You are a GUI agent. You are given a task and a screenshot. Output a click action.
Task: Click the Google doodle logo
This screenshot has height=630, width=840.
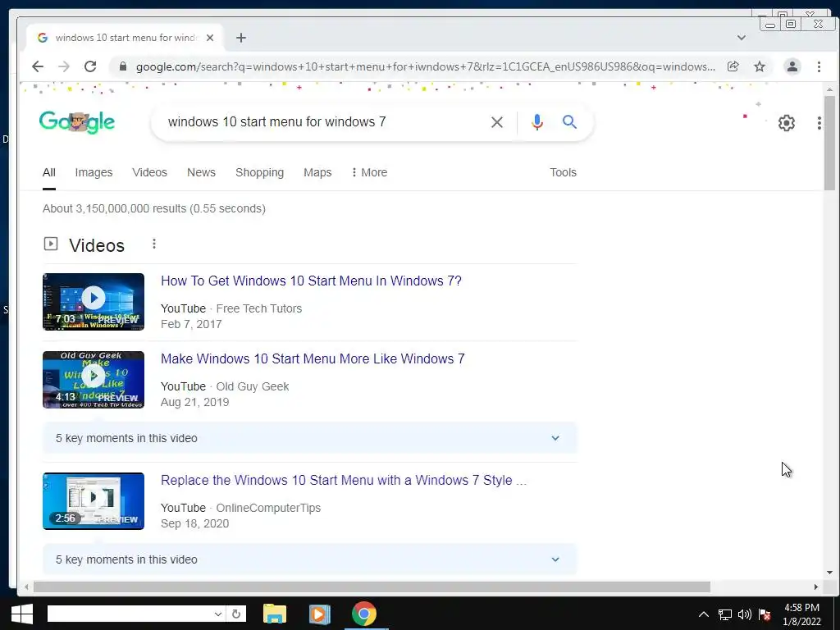[77, 122]
